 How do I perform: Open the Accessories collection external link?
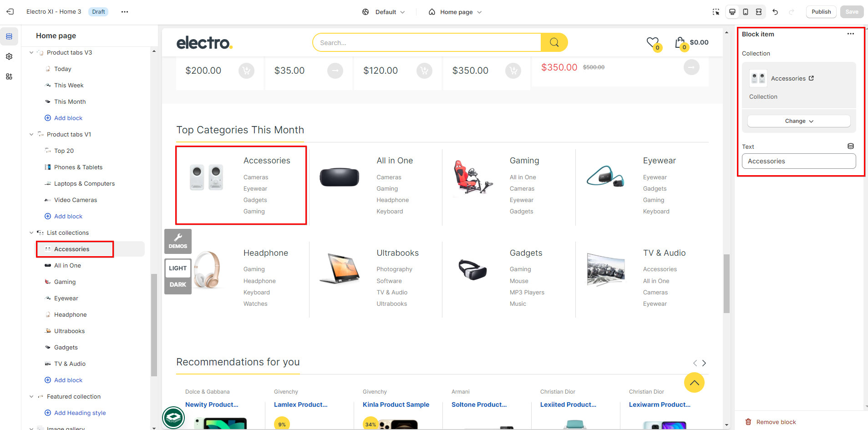(x=811, y=78)
